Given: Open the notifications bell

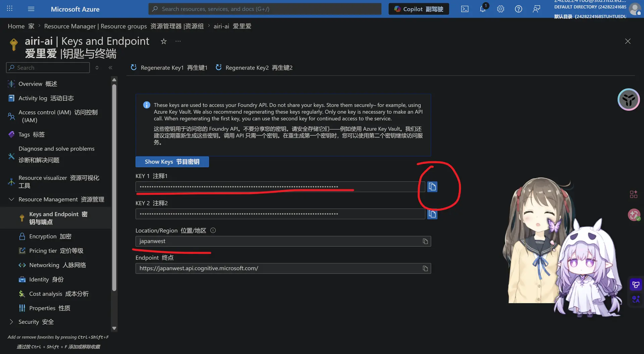Looking at the screenshot, I should coord(483,9).
